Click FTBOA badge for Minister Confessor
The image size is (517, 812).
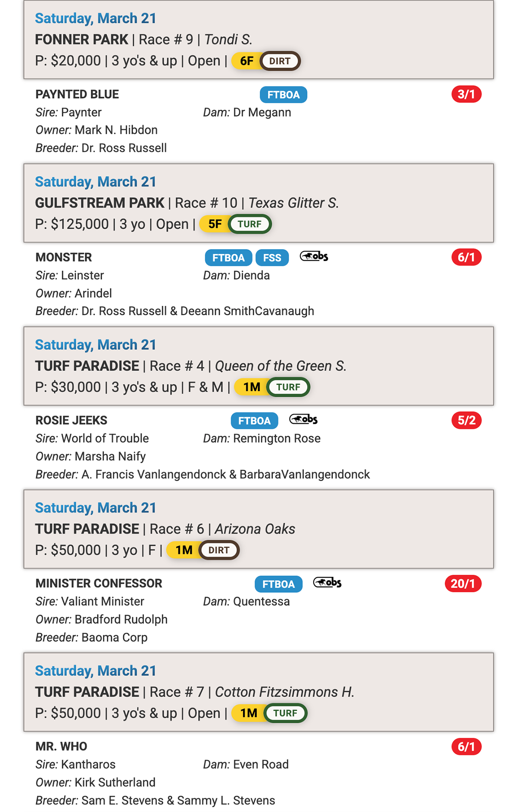(x=279, y=584)
